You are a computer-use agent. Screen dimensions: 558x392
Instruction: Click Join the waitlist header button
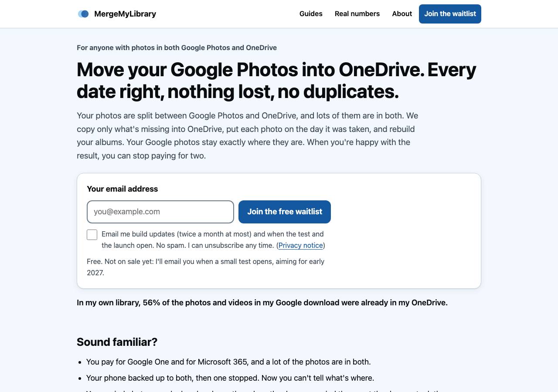click(x=450, y=14)
